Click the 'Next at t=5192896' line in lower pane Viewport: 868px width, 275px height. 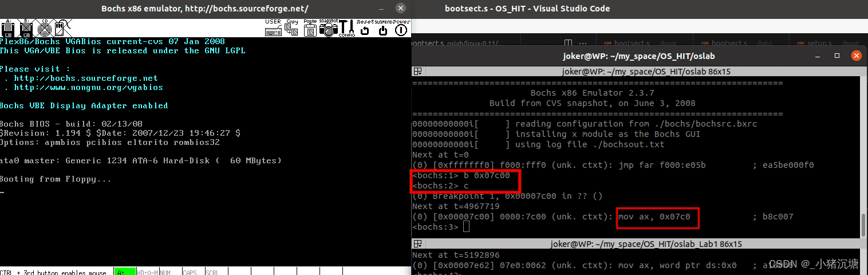click(456, 255)
